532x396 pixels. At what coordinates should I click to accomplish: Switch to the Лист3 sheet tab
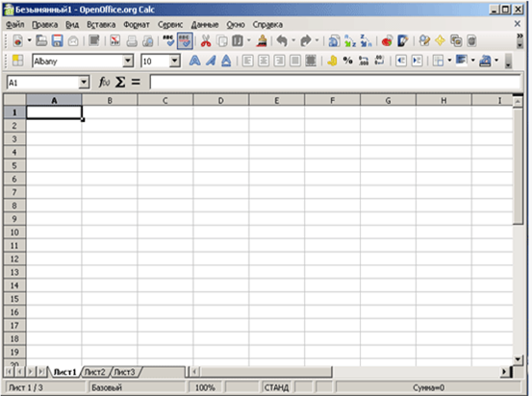[124, 372]
